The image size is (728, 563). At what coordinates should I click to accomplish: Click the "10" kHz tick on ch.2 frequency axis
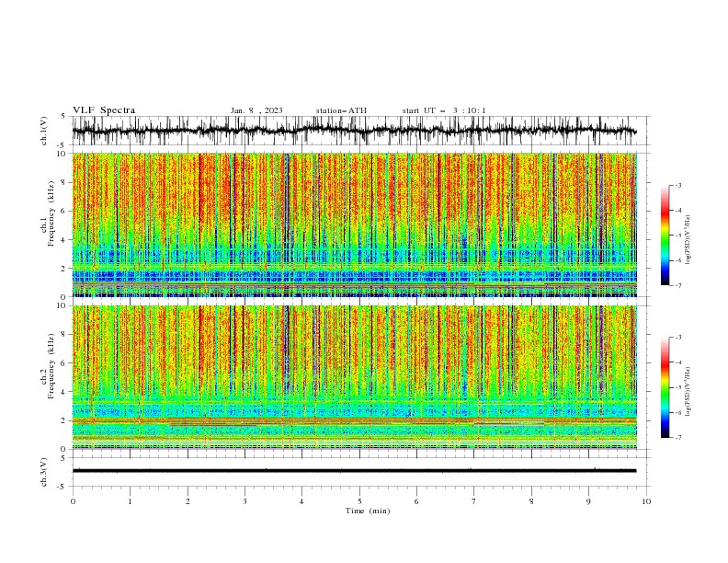61,305
